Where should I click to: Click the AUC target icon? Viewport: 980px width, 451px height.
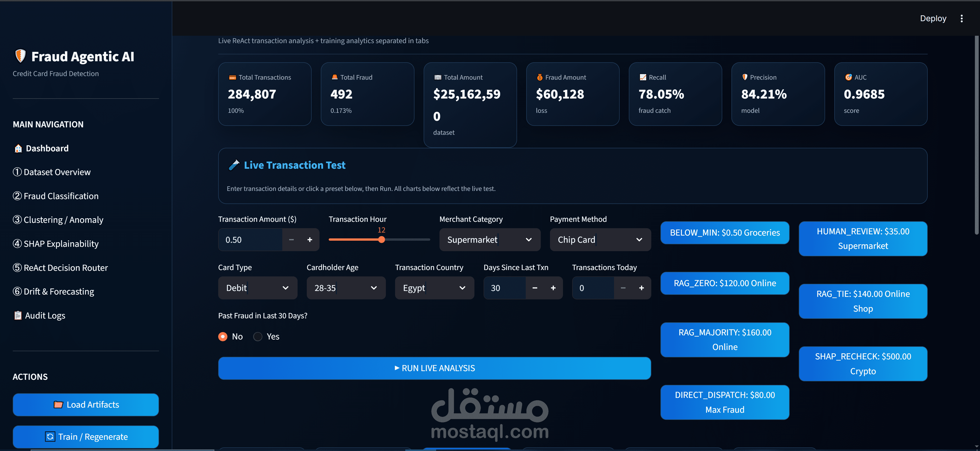coord(848,77)
